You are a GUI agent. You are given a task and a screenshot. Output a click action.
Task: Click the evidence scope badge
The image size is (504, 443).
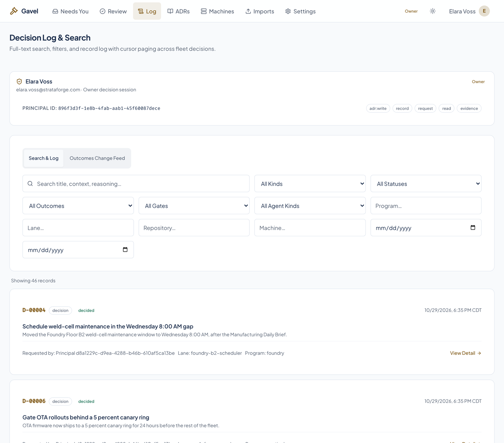click(x=469, y=108)
